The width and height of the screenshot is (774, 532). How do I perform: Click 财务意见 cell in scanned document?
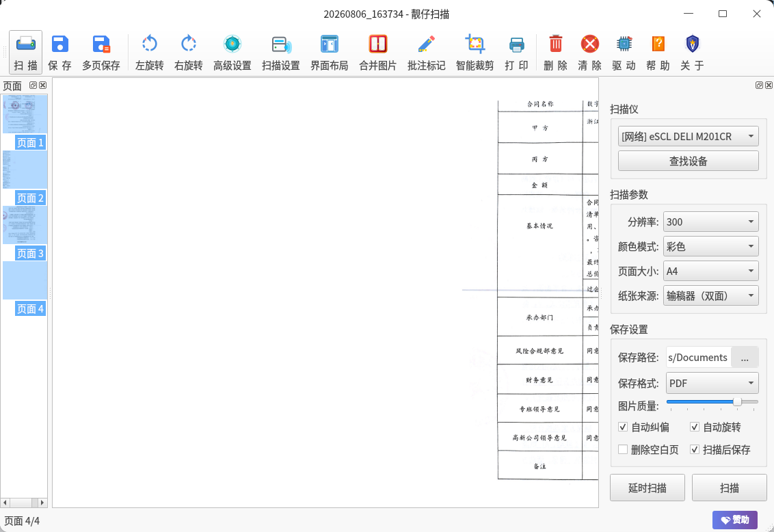click(539, 380)
